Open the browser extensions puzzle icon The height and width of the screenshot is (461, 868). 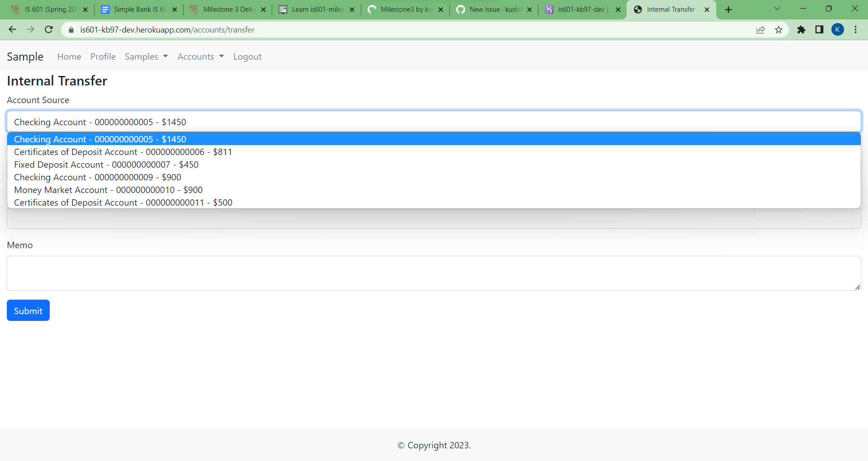[802, 30]
